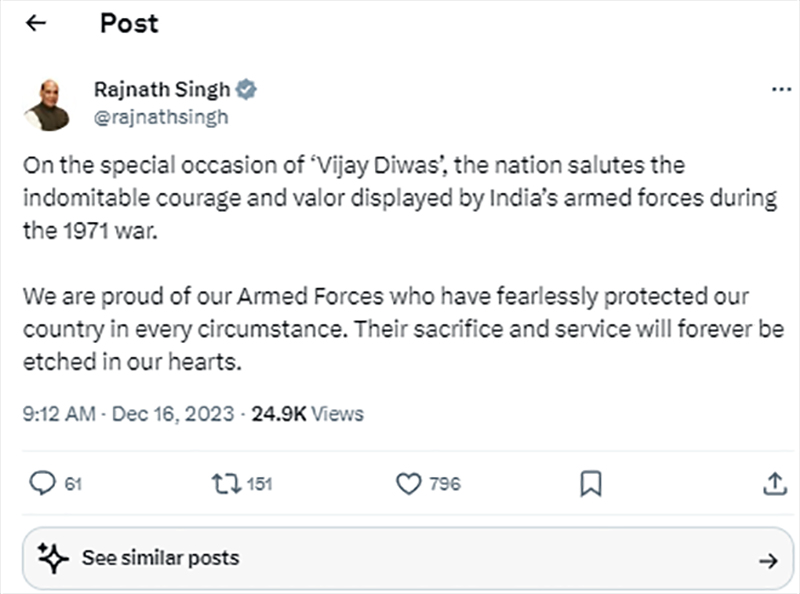Open the share icon menu

[x=774, y=484]
